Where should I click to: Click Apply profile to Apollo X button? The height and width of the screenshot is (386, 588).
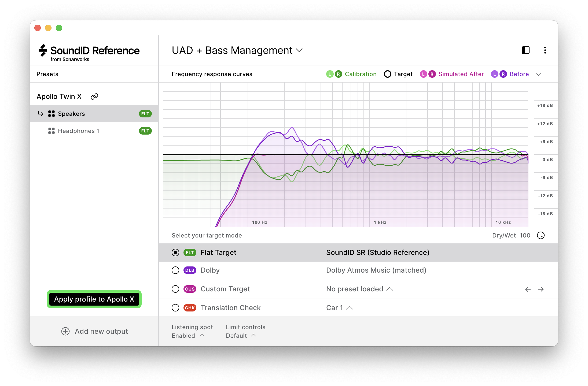(x=94, y=299)
